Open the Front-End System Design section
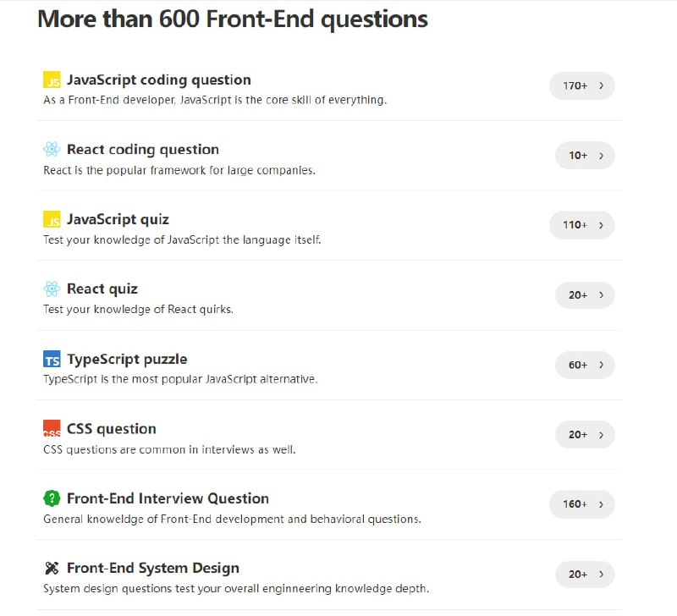Screen dimensions: 677x616 tap(152, 568)
